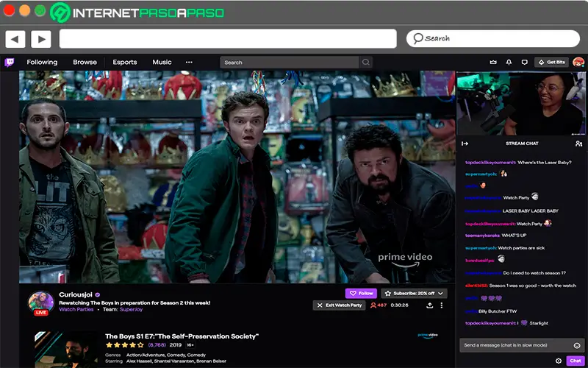
Task: Click the verified badge next to Curiousjoi
Action: click(x=98, y=295)
